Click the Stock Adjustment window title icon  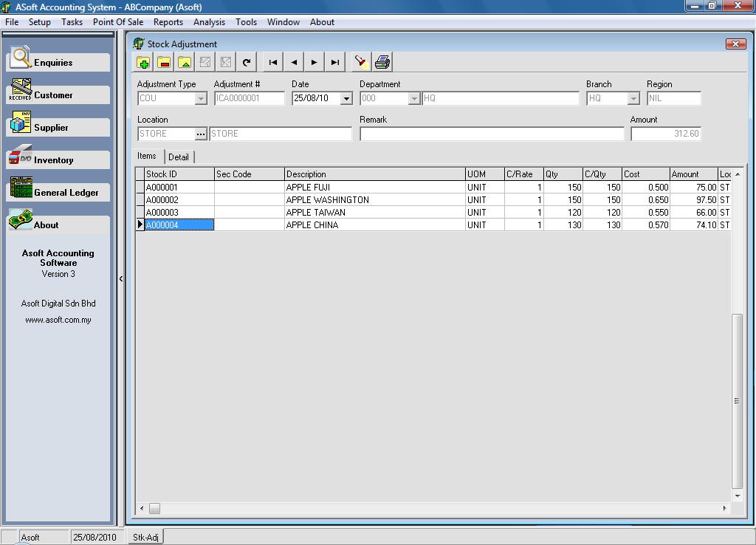(x=138, y=44)
